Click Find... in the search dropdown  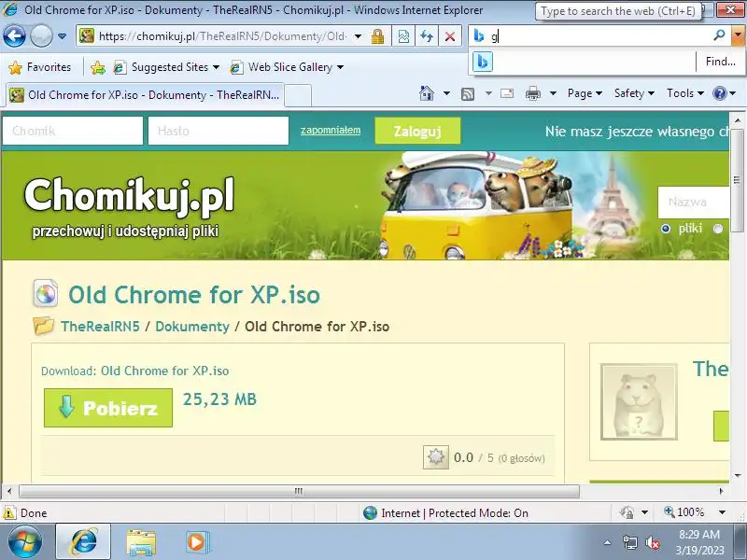(720, 62)
